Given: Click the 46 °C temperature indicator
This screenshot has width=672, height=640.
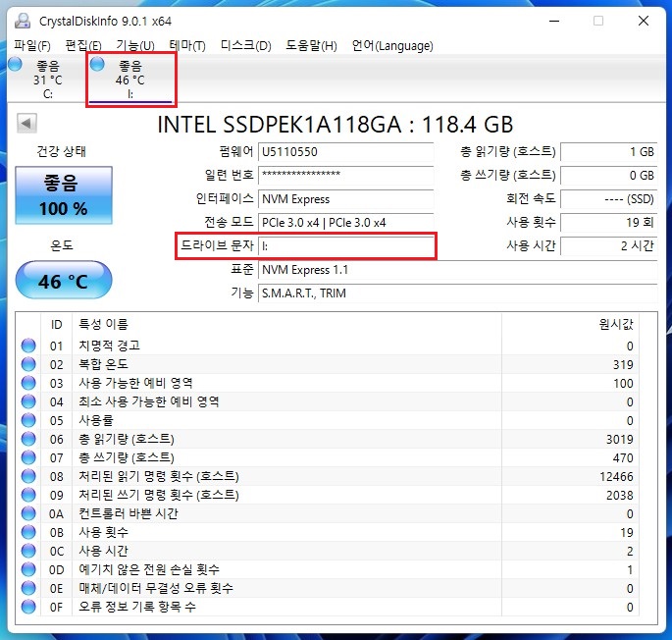Looking at the screenshot, I should tap(64, 280).
